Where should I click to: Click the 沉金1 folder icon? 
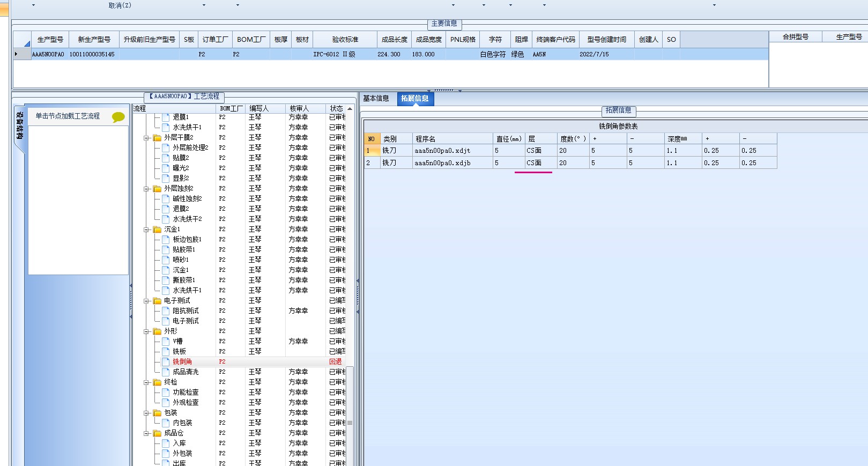[x=157, y=230]
